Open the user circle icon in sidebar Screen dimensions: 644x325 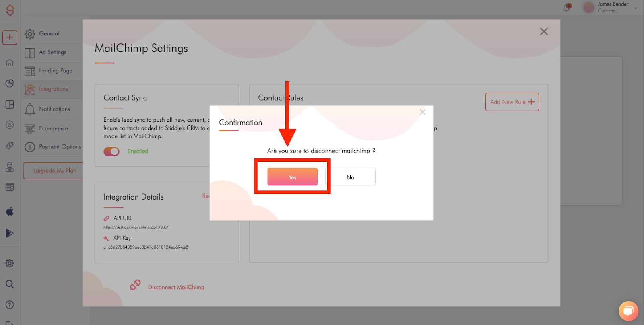tap(10, 125)
